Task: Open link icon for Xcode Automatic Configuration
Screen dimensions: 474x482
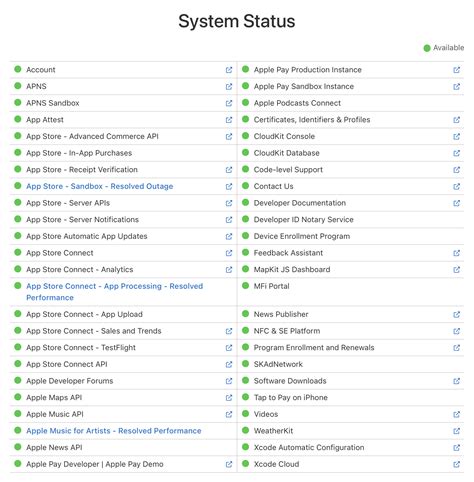Action: coord(457,448)
